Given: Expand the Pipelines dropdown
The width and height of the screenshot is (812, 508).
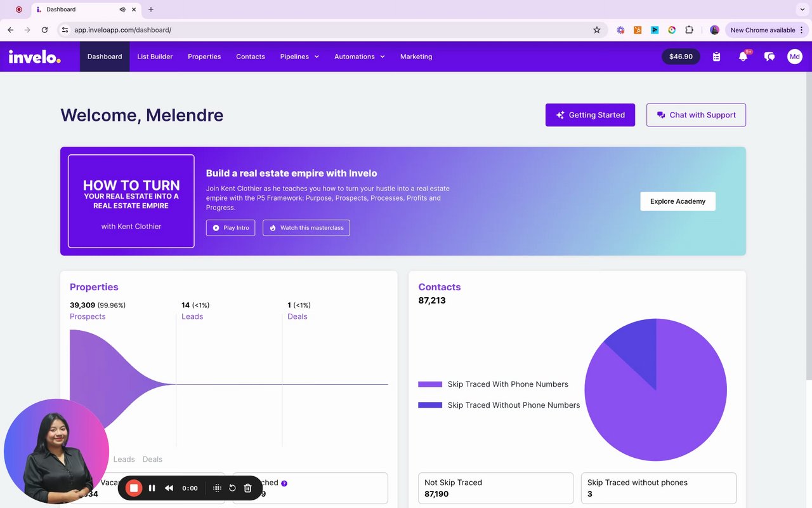Looking at the screenshot, I should (x=299, y=57).
